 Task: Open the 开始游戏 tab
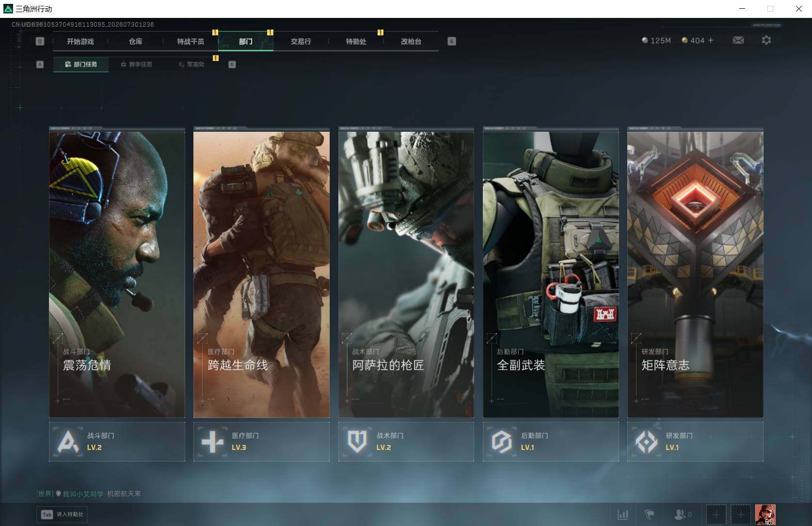80,42
